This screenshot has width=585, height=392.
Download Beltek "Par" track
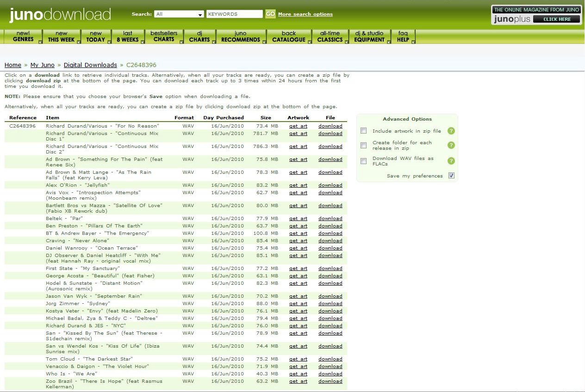[x=330, y=219]
